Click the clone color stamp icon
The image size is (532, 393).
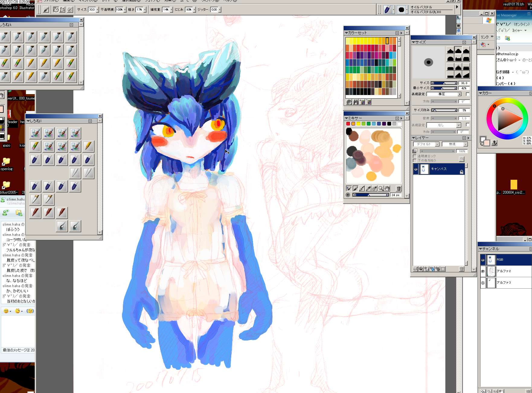(494, 143)
